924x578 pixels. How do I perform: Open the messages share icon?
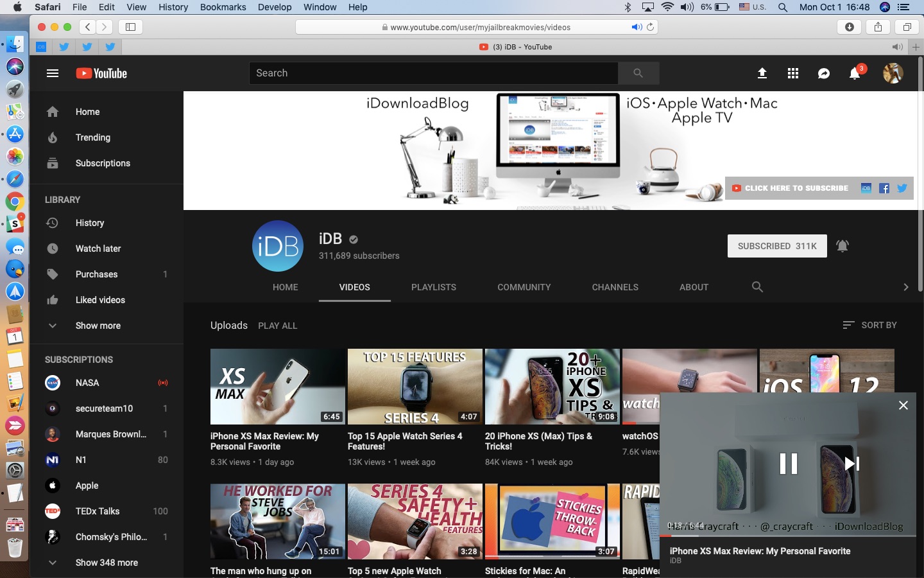point(824,73)
